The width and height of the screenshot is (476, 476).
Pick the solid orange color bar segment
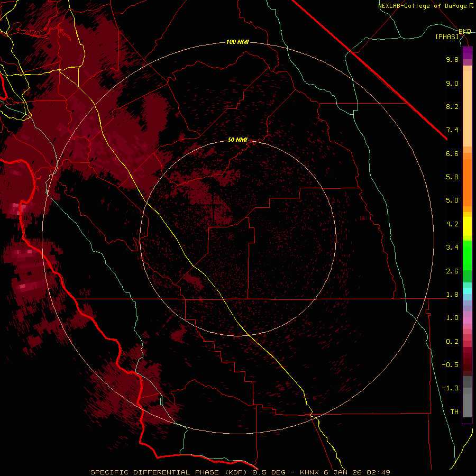467,182
